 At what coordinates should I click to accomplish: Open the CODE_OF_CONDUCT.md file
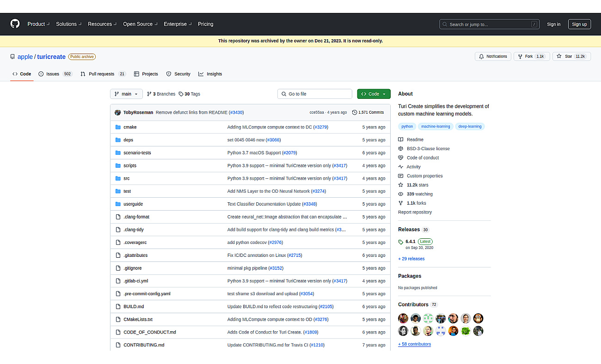pos(150,332)
